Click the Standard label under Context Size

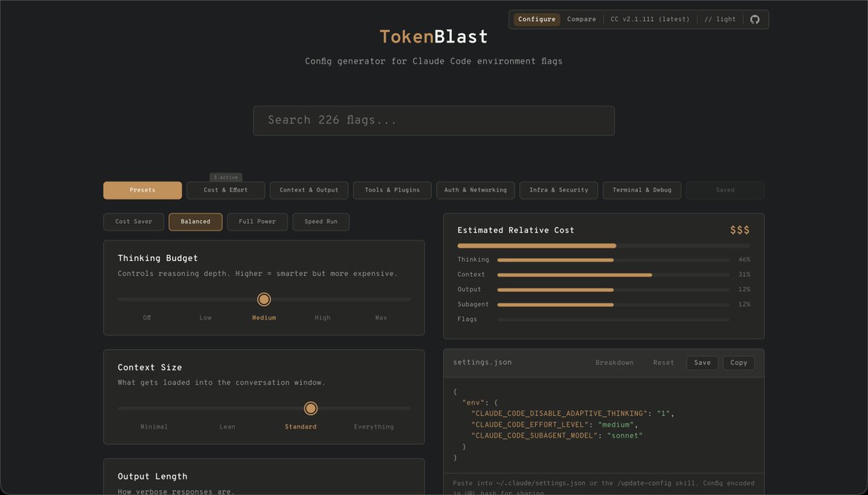point(301,427)
